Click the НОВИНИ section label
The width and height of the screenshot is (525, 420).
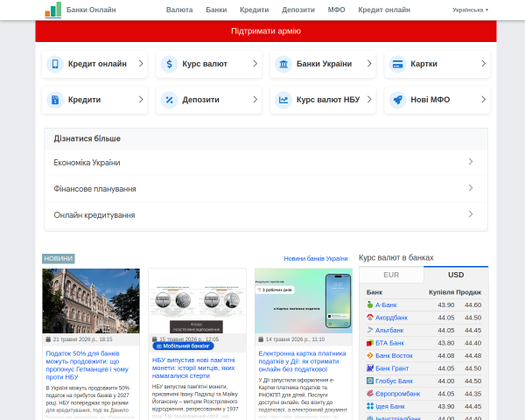pyautogui.click(x=59, y=259)
